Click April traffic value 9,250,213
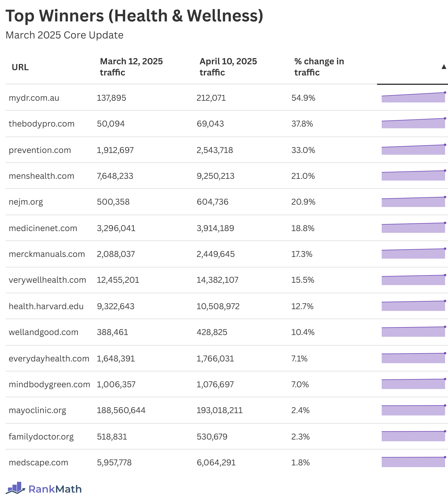The width and height of the screenshot is (448, 500). 216,176
